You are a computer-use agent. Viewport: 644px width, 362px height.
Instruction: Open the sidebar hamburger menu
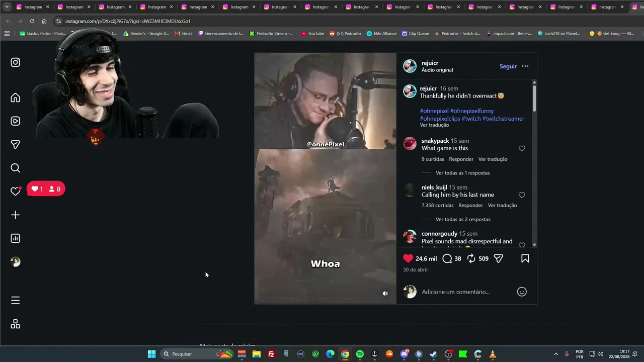click(16, 301)
